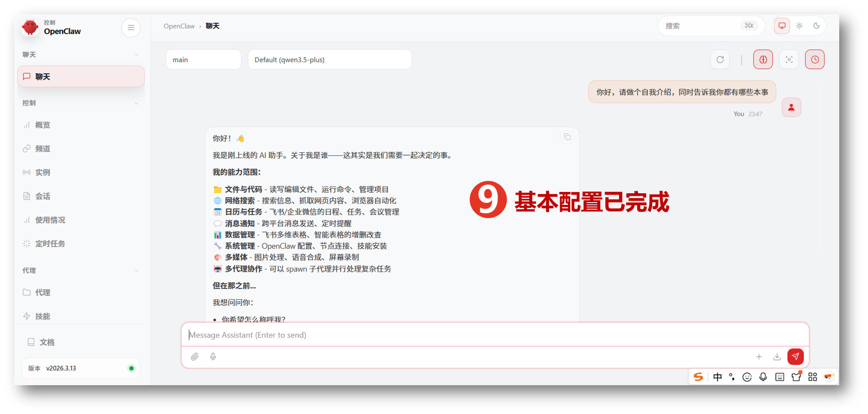Collapse the 代理 sidebar section
Screen dimensions: 868x414
click(x=136, y=270)
